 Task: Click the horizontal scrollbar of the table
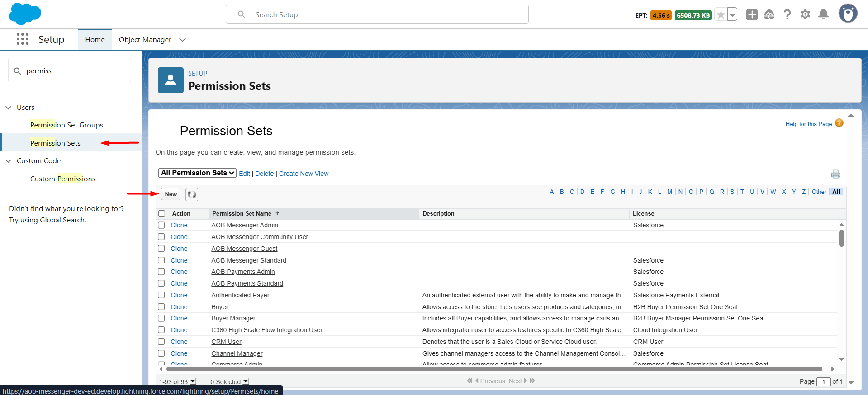point(494,369)
